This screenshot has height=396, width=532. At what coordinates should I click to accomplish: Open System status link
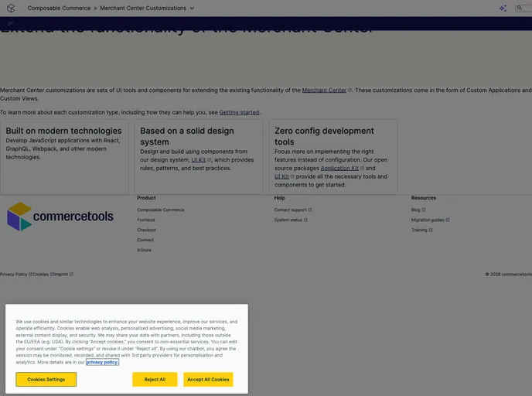291,220
